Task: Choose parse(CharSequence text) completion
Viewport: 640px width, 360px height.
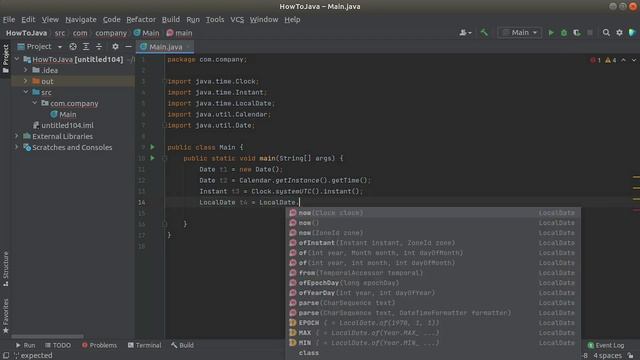Action: point(433,303)
